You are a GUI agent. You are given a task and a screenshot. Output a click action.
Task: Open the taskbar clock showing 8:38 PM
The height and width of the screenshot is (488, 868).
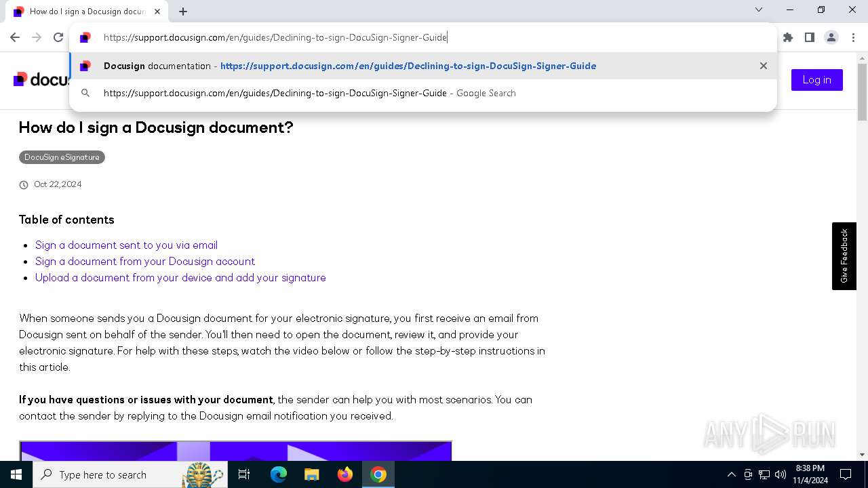coord(810,474)
